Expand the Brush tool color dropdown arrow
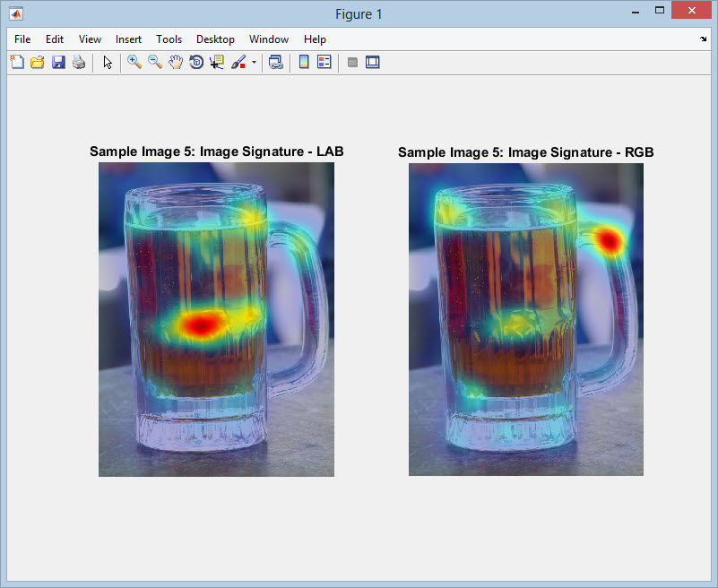 [254, 63]
